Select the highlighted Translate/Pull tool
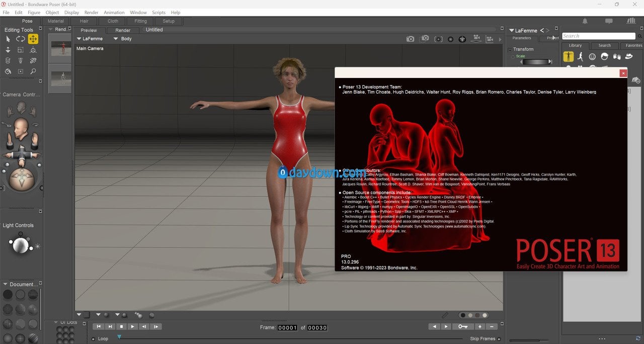644x344 pixels. [x=33, y=39]
